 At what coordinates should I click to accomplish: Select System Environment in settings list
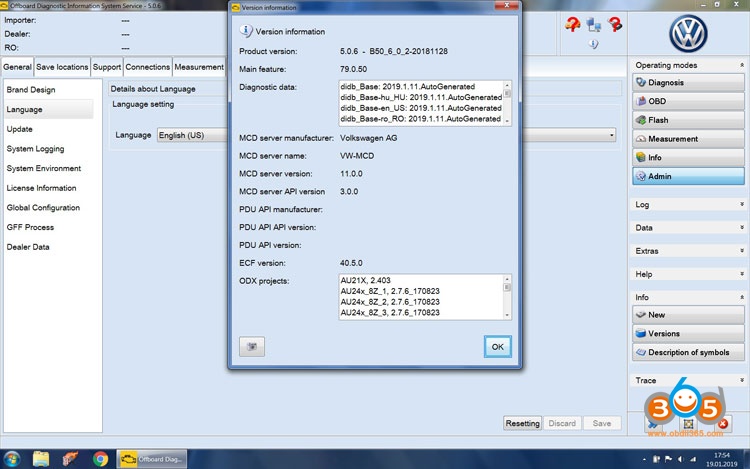pyautogui.click(x=49, y=168)
